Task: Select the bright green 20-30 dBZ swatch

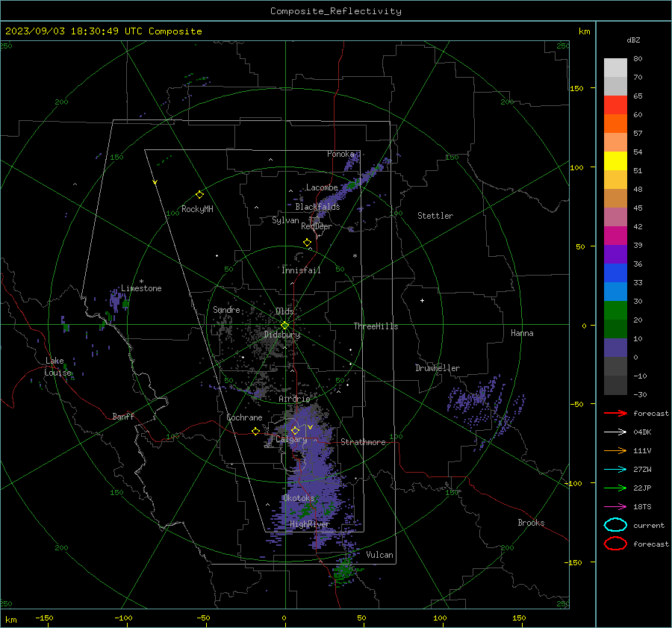Action: pyautogui.click(x=615, y=311)
